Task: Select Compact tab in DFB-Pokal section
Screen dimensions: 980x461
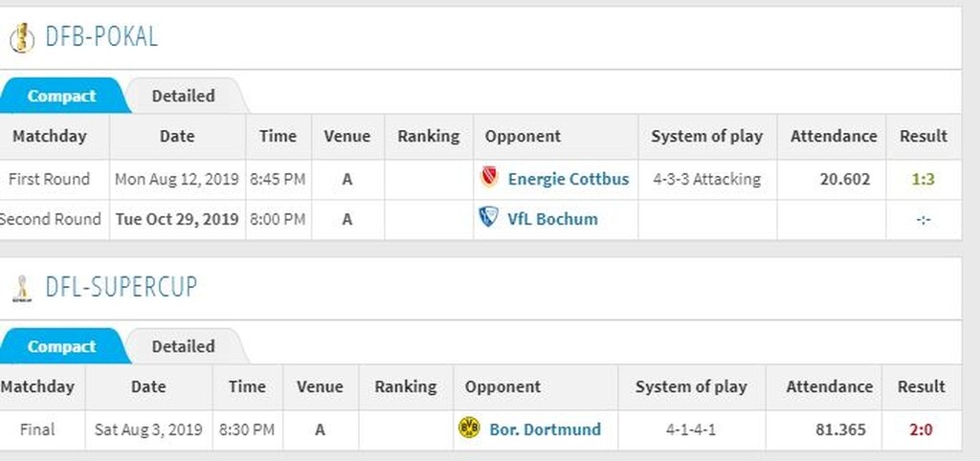Action: click(x=61, y=96)
